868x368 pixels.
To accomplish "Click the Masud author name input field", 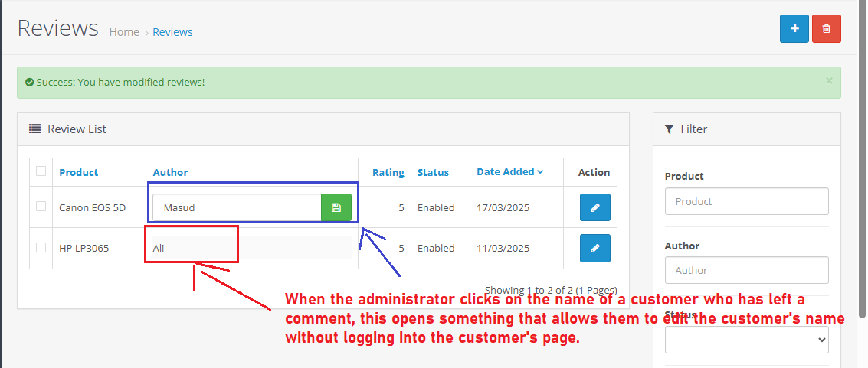I will [236, 207].
